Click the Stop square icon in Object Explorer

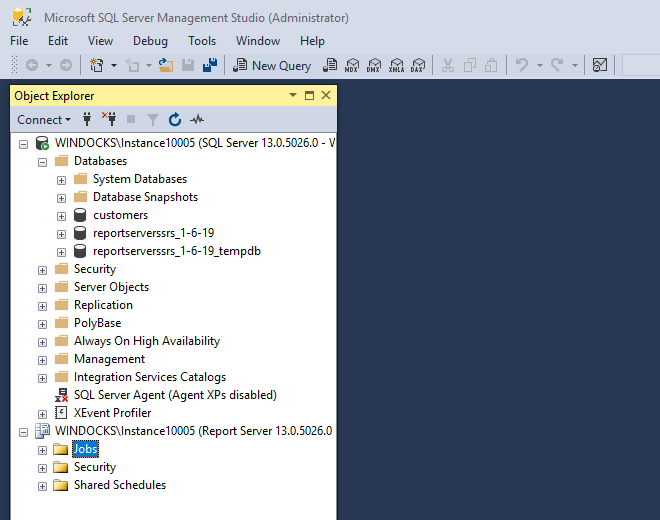(x=131, y=120)
